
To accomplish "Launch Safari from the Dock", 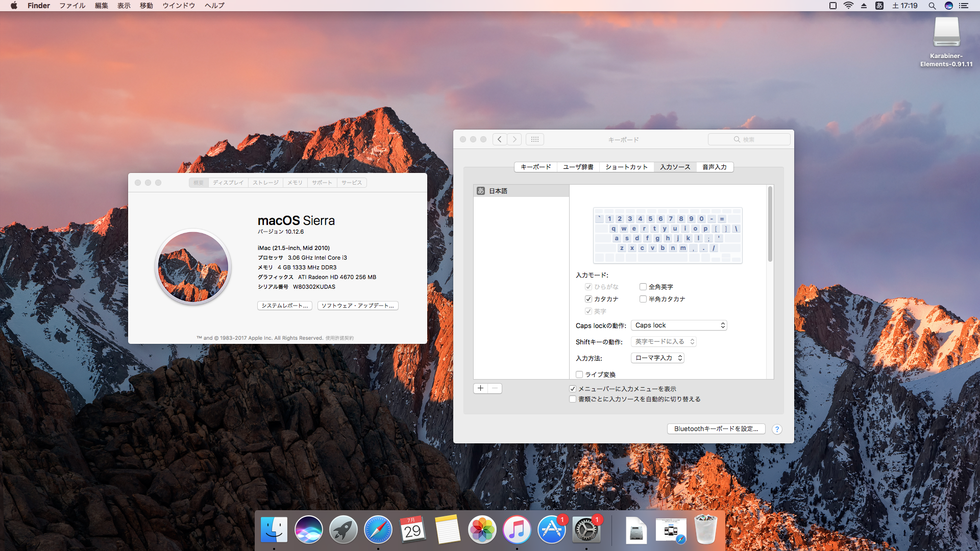I will 378,530.
